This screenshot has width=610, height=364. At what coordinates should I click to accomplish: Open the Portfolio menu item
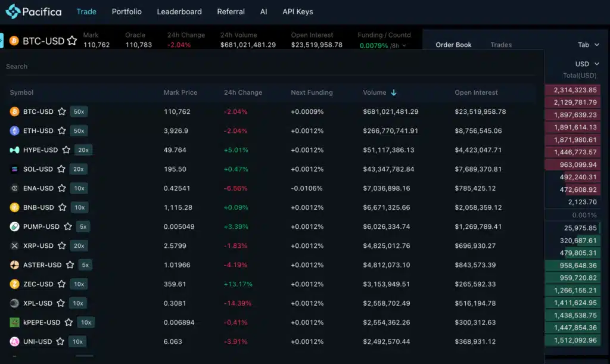pos(127,11)
